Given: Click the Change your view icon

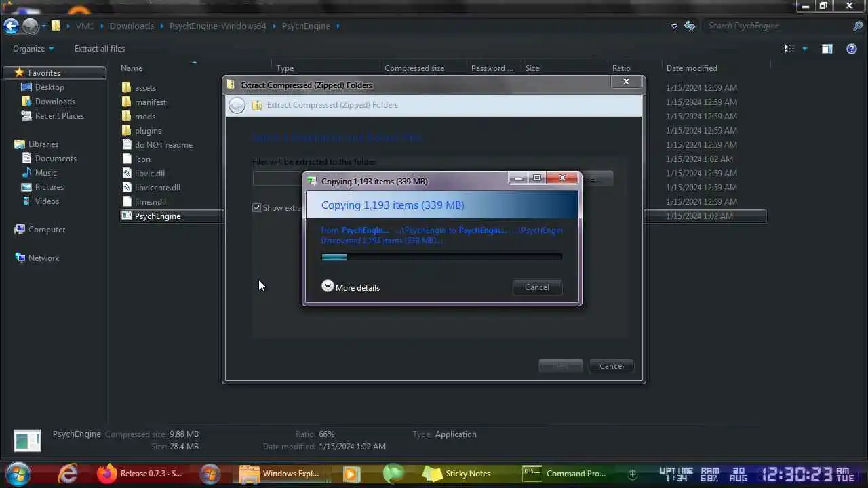Looking at the screenshot, I should pos(789,49).
